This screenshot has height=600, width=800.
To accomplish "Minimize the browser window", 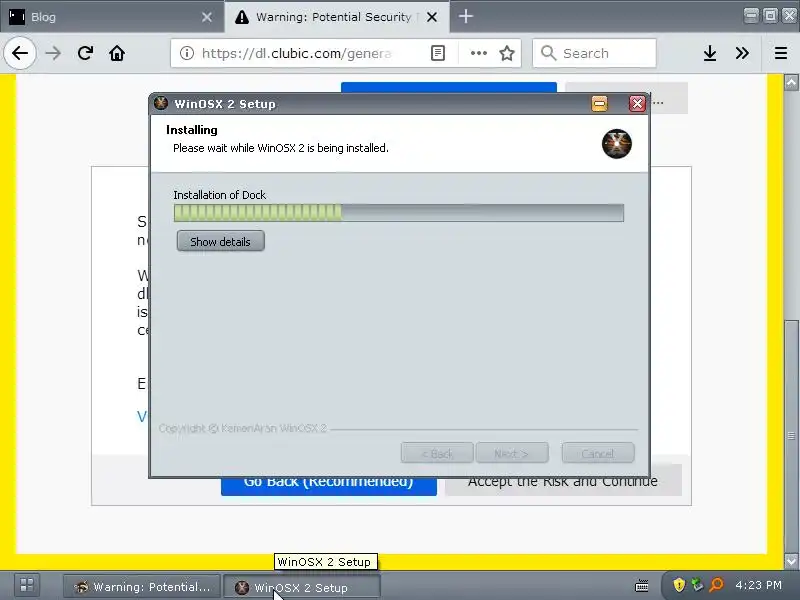I will (x=751, y=15).
